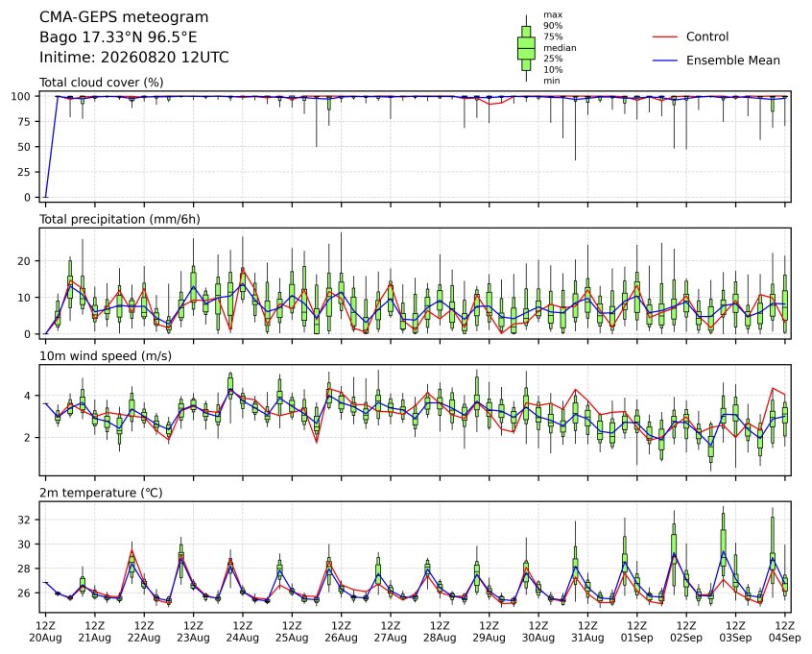Screen dimensions: 812x654
Task: Click the '2' tick on wind speed axis
Action: [29, 438]
